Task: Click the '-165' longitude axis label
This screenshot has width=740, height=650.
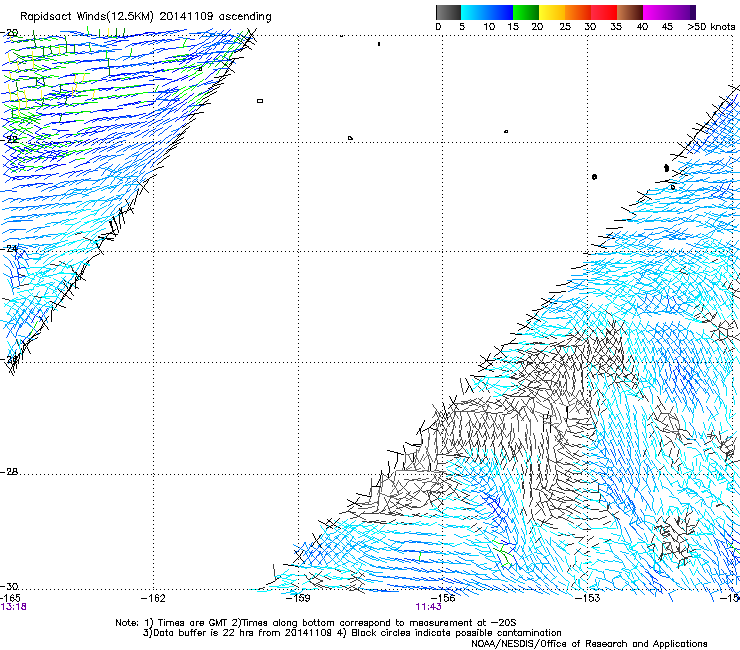Action: tap(10, 598)
